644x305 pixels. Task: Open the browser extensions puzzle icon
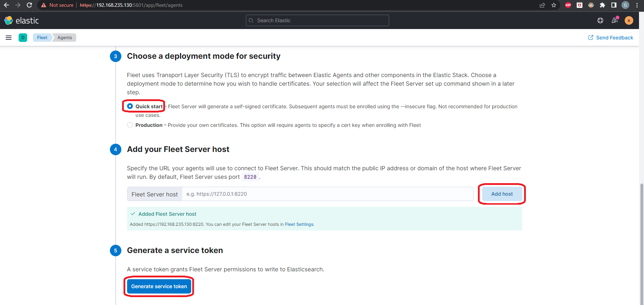pos(602,5)
